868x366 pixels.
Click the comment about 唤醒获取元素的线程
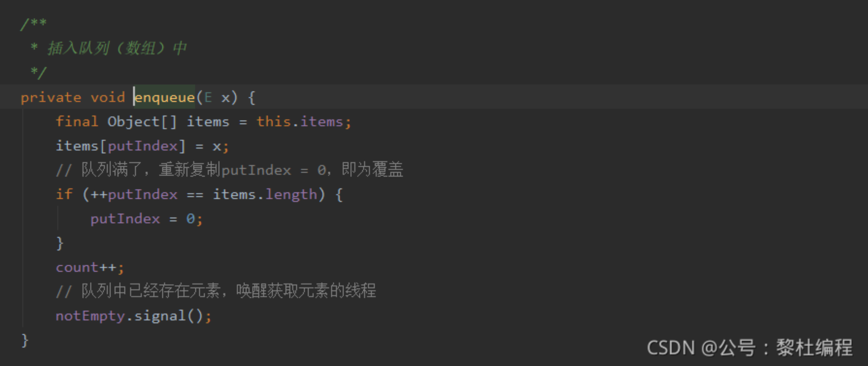pos(216,291)
